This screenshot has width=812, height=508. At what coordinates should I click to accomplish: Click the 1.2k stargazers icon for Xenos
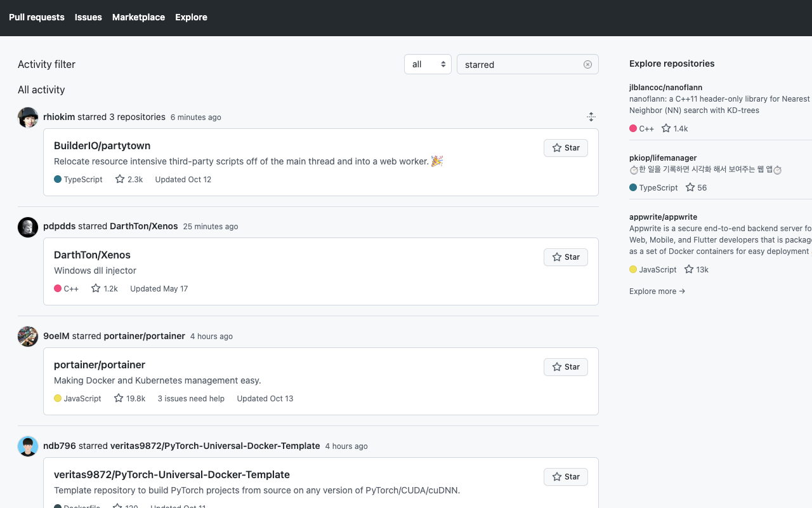[x=96, y=288]
